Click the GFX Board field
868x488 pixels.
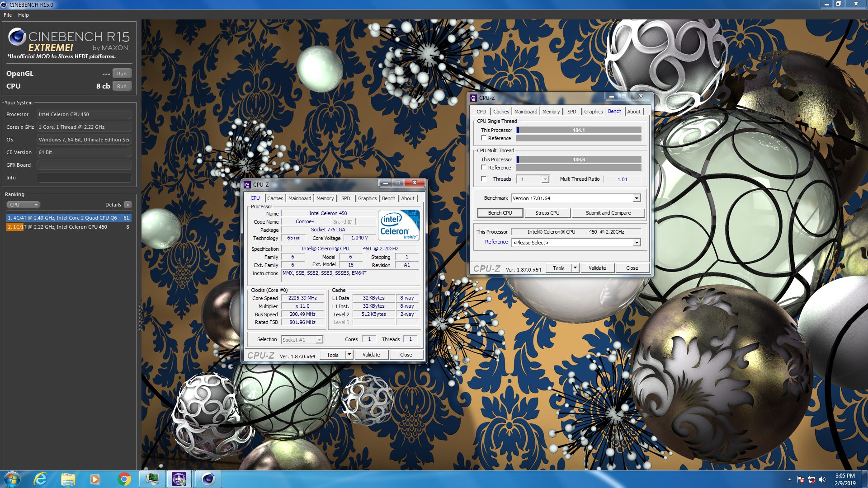pos(84,165)
